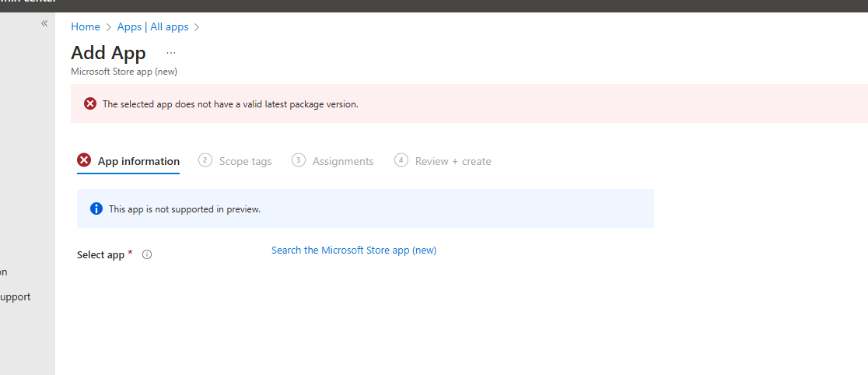
Task: Click the chevron after Apps | All apps
Action: 197,27
